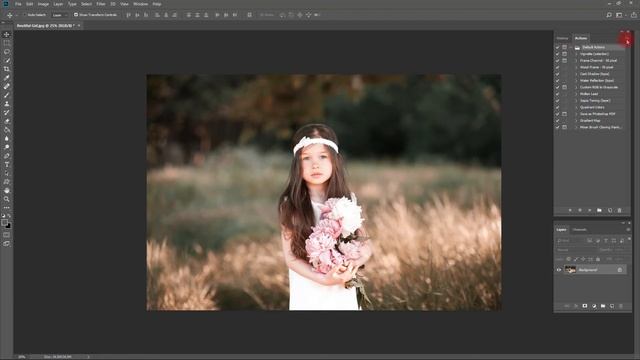The image size is (640, 360).
Task: Select the Shape tool
Action: (7, 182)
